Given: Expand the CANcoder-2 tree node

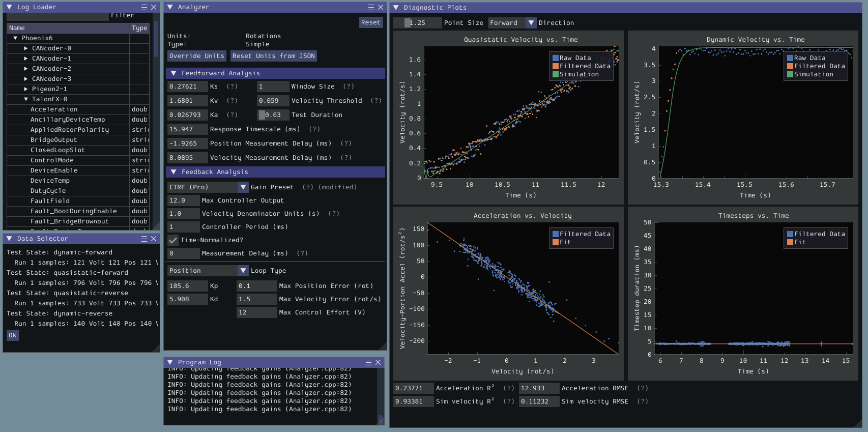Looking at the screenshot, I should tap(26, 69).
